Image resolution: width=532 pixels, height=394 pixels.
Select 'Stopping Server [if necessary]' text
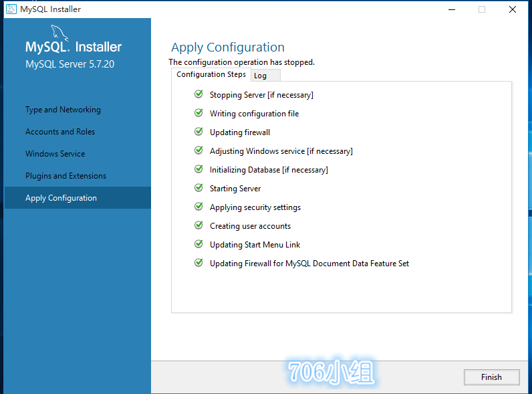point(261,95)
